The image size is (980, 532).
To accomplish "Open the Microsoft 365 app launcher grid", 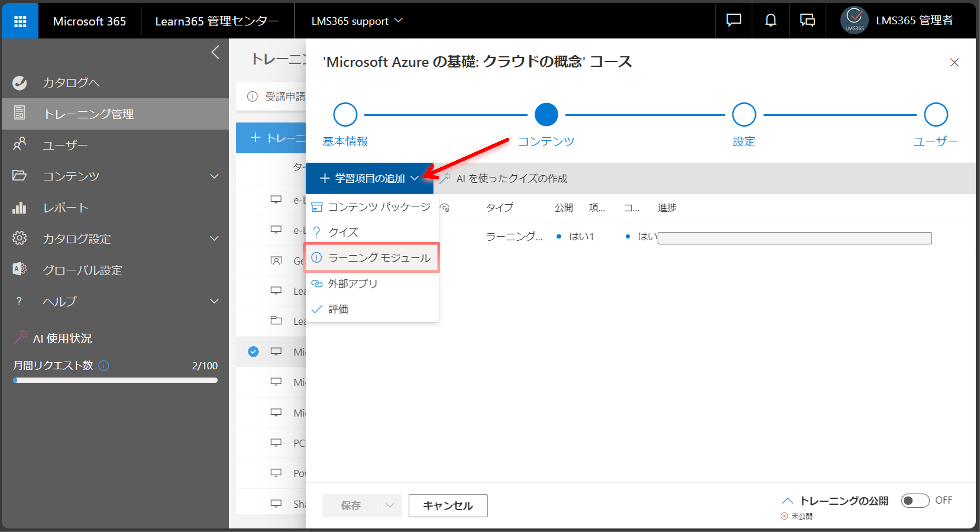I will tap(20, 21).
